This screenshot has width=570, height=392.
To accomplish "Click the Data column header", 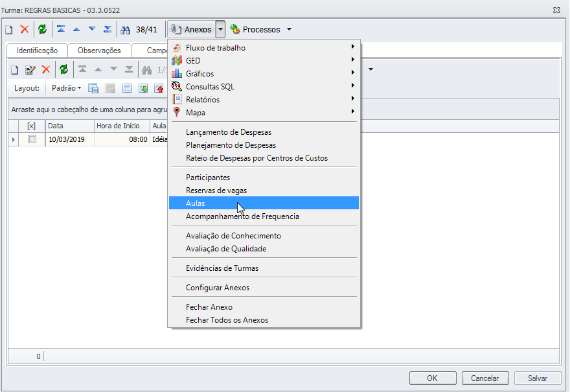I will [x=70, y=126].
